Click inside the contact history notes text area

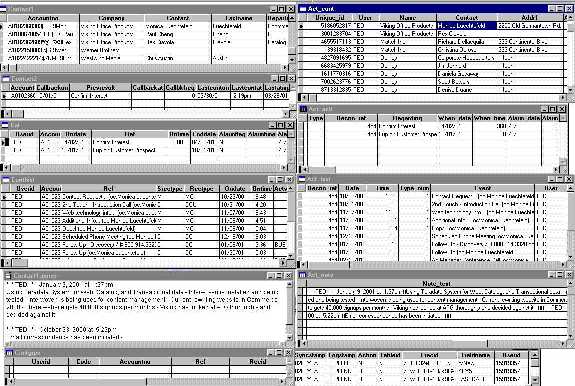pyautogui.click(x=145, y=311)
